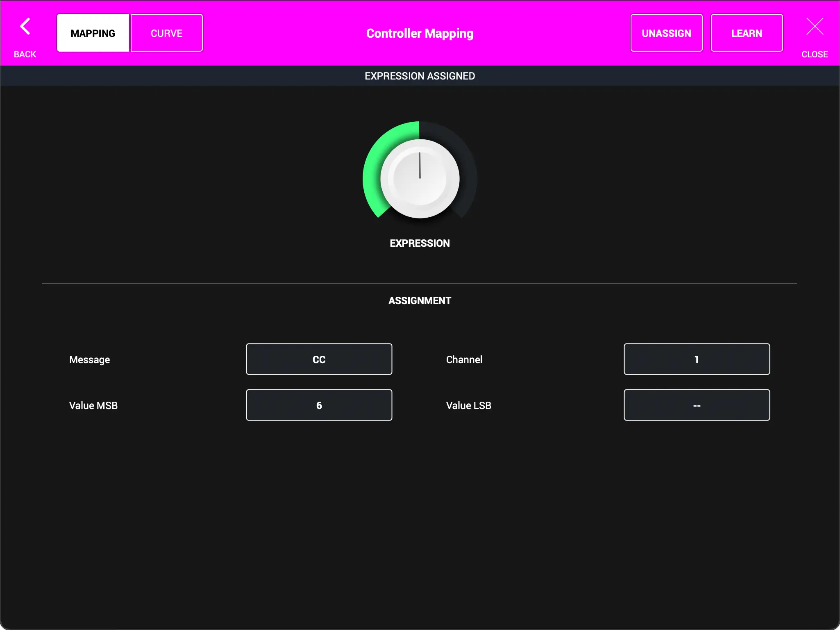This screenshot has height=630, width=840.
Task: Set the Value LSB field
Action: [696, 405]
